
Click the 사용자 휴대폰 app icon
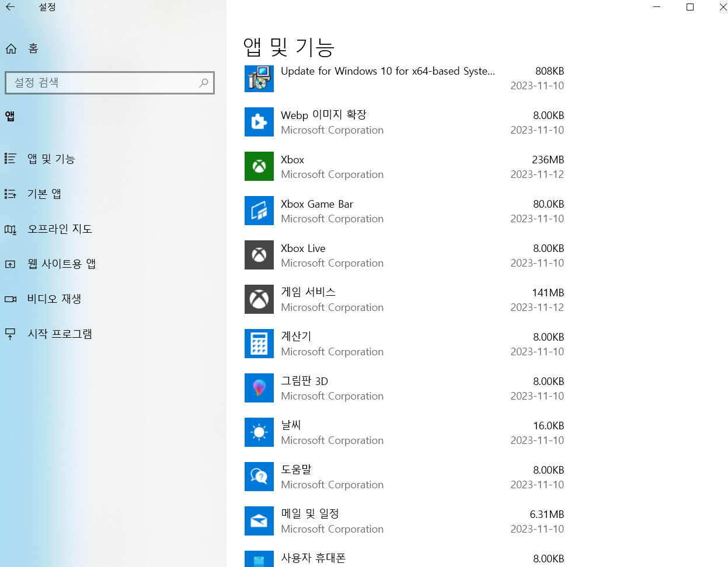coord(259,559)
